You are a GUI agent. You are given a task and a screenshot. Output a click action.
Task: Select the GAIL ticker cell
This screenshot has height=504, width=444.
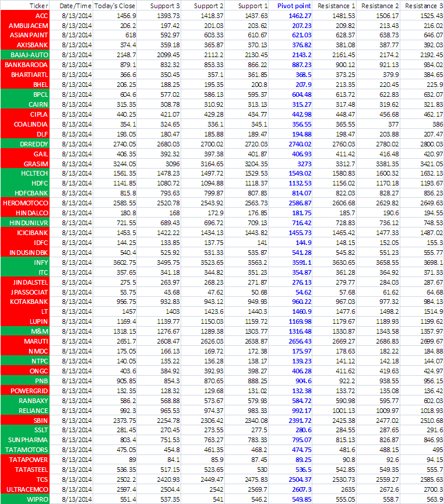[x=24, y=154]
